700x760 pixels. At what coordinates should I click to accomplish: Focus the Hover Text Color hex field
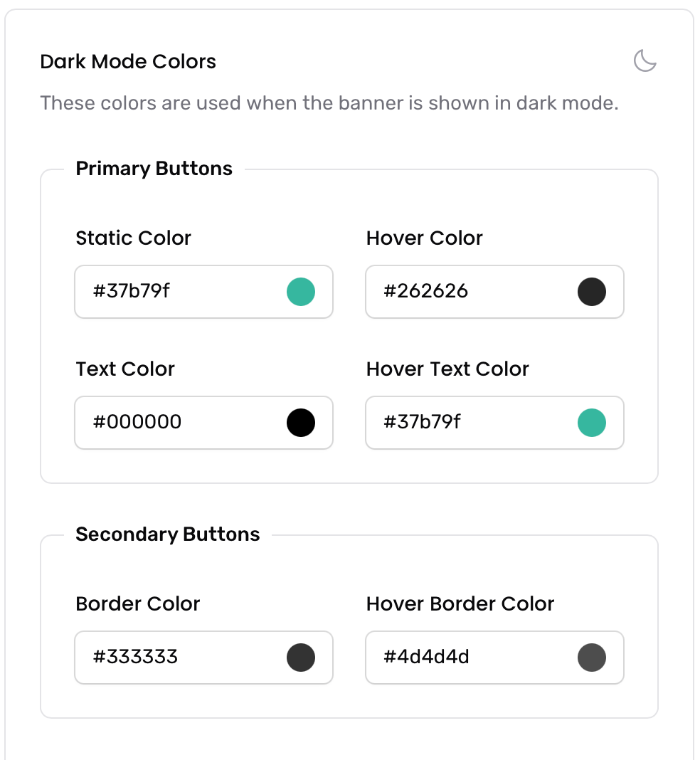pos(494,423)
